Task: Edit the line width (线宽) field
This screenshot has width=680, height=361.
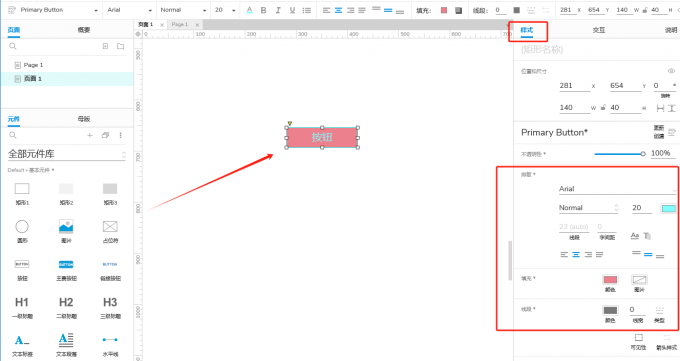Action: (x=638, y=310)
